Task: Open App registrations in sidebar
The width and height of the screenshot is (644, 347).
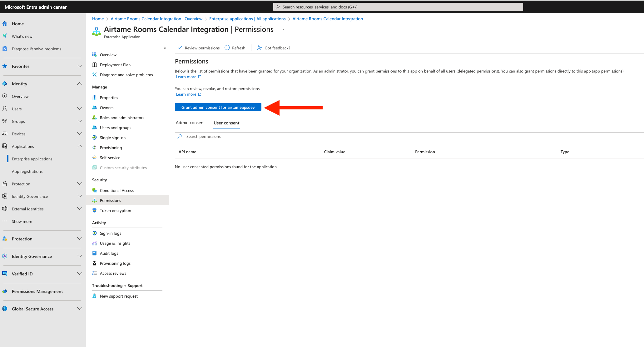Action: (27, 171)
